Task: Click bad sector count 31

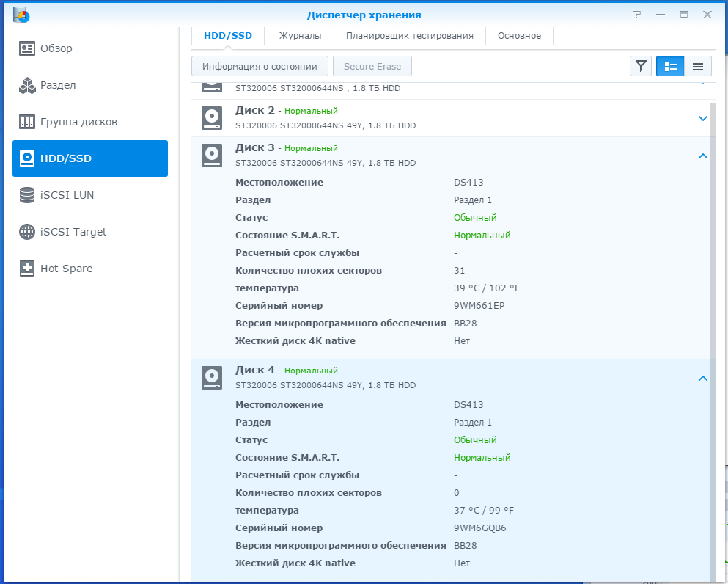Action: (459, 271)
